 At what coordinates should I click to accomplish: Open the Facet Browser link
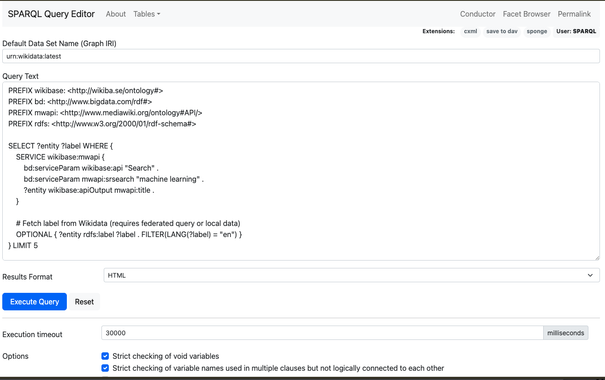(526, 14)
